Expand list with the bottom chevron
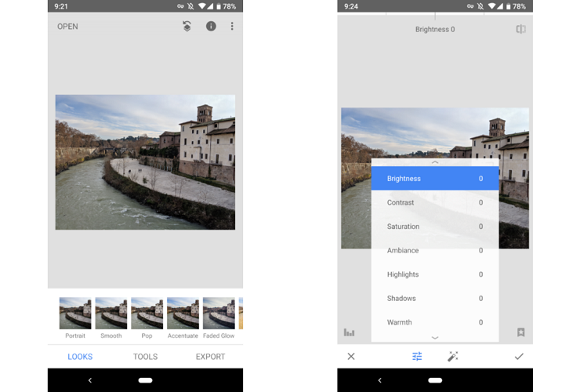The width and height of the screenshot is (580, 392). pyautogui.click(x=435, y=337)
